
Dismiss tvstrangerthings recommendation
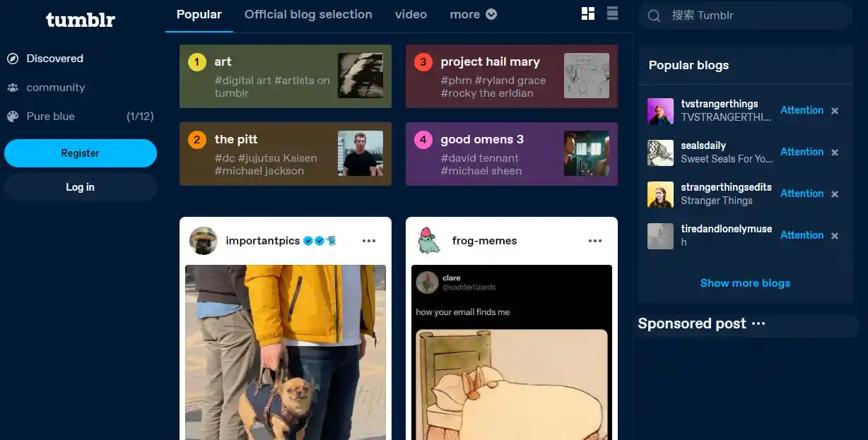click(x=835, y=111)
